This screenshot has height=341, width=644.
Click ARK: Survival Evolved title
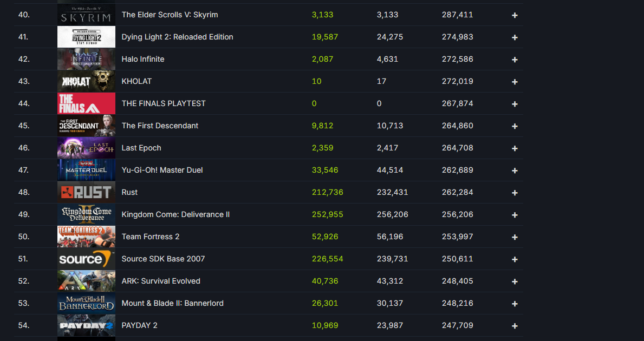pos(161,281)
